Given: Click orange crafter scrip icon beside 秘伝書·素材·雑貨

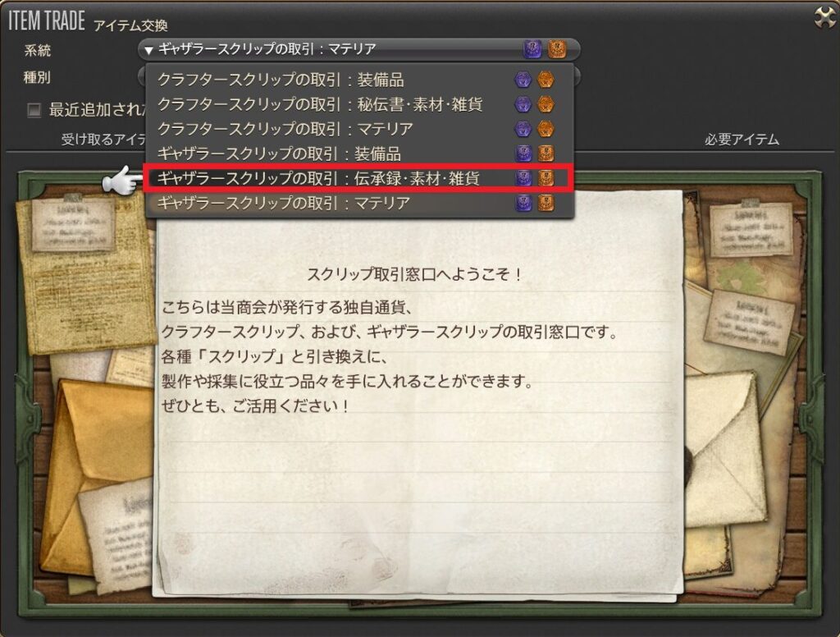Looking at the screenshot, I should [546, 104].
